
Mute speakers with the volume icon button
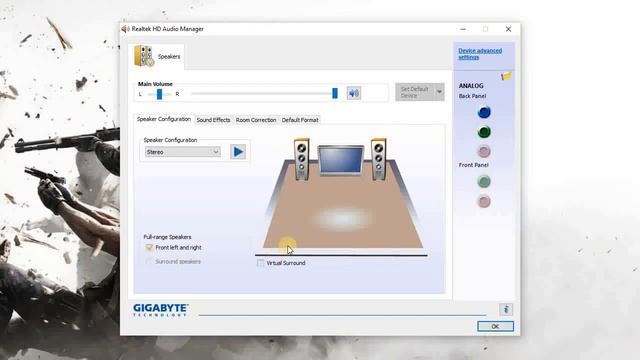(353, 93)
